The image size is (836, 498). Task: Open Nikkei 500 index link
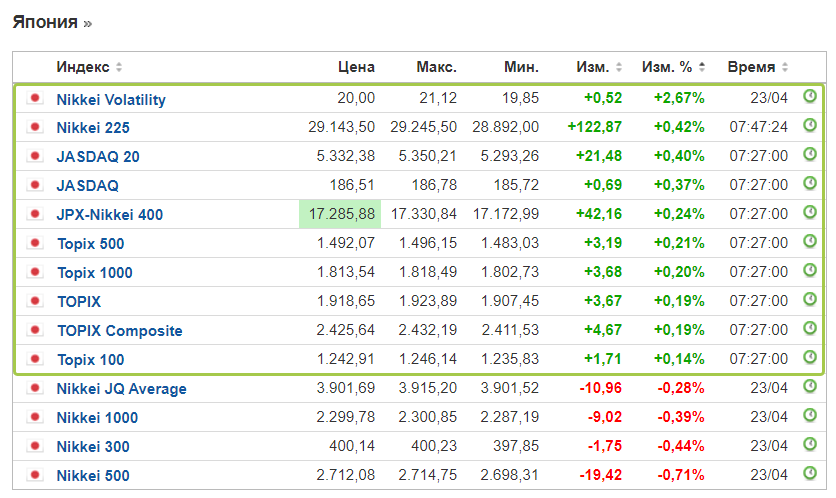(93, 476)
